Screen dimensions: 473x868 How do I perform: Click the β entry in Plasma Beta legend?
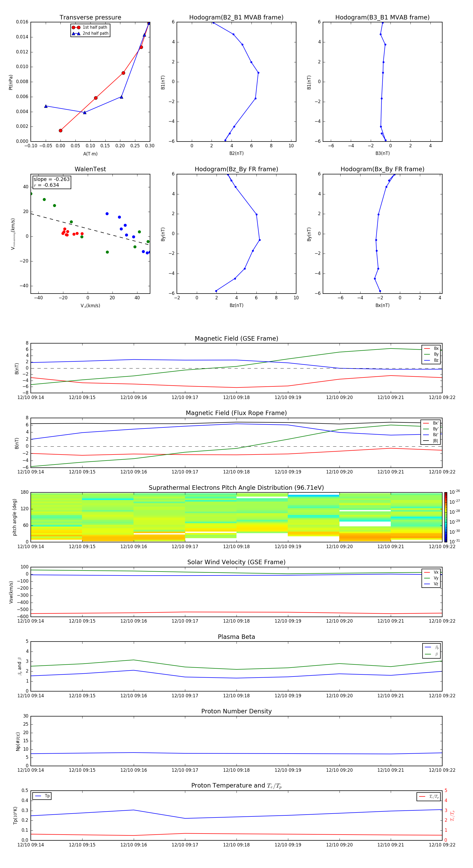point(431,654)
